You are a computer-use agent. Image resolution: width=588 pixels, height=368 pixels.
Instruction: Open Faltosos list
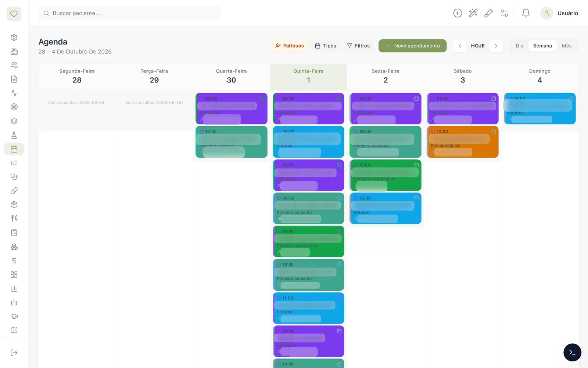tap(290, 46)
